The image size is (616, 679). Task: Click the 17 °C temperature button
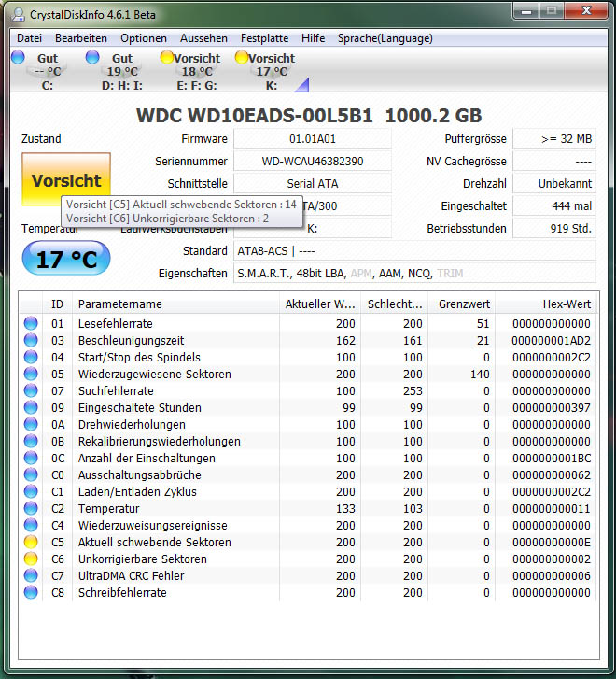point(66,259)
